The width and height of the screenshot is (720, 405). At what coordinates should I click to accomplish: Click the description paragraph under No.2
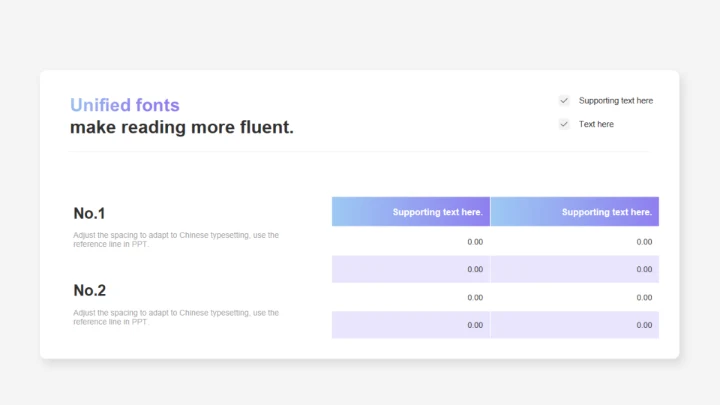click(176, 317)
